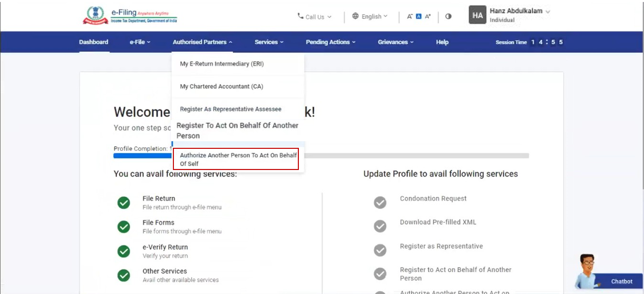
Task: Choose My Chartered Accountant (CA)
Action: (x=221, y=86)
